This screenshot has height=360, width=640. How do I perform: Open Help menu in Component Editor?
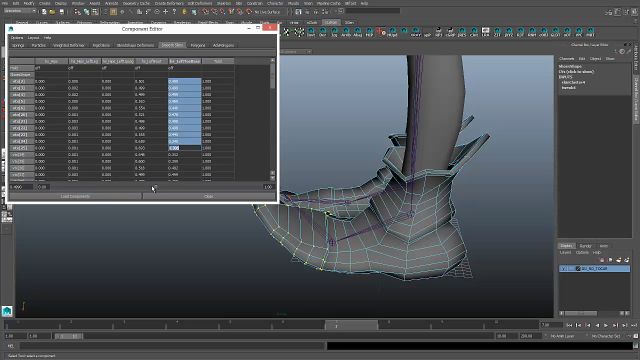tap(47, 38)
